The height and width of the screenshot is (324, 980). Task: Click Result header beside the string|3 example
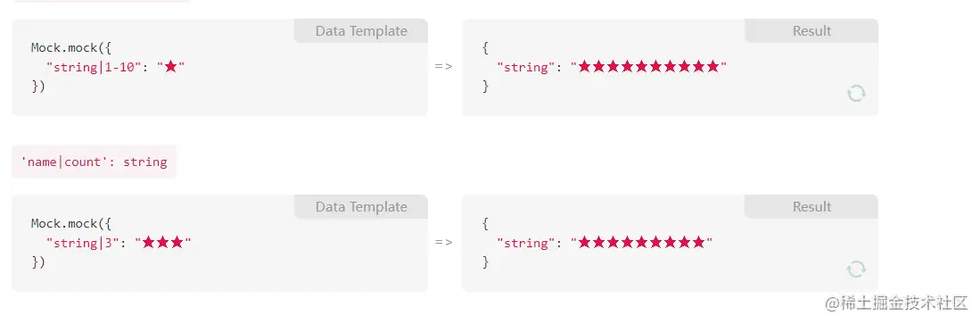pyautogui.click(x=811, y=207)
